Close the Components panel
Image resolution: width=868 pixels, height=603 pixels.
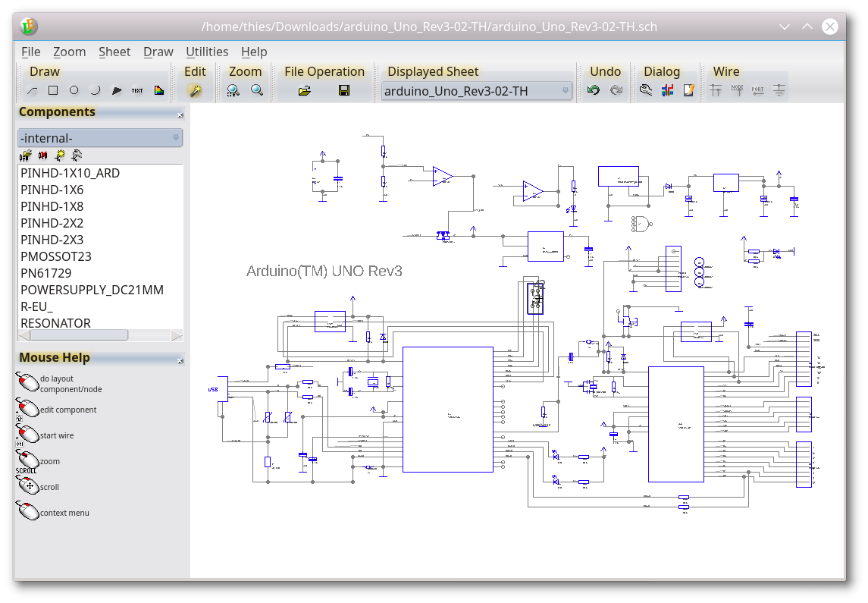point(180,115)
